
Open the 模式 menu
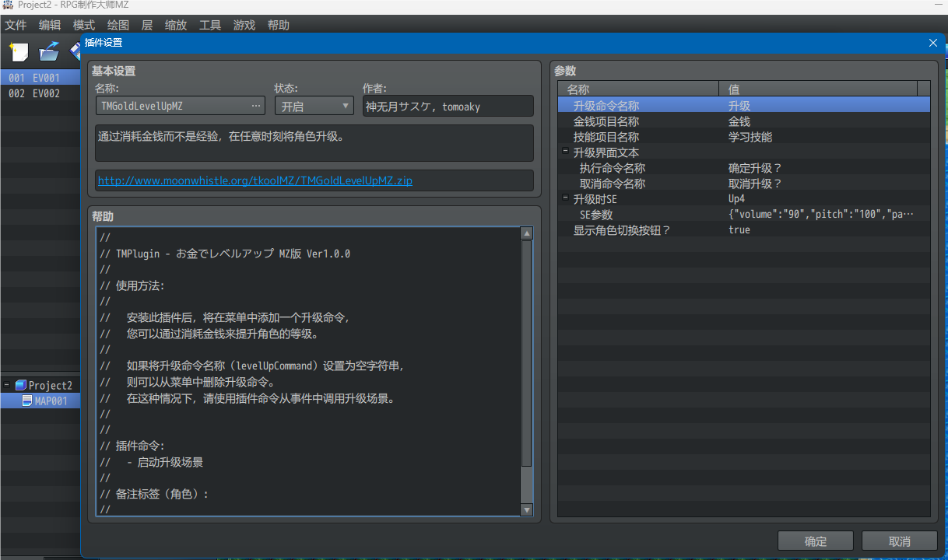(x=84, y=25)
